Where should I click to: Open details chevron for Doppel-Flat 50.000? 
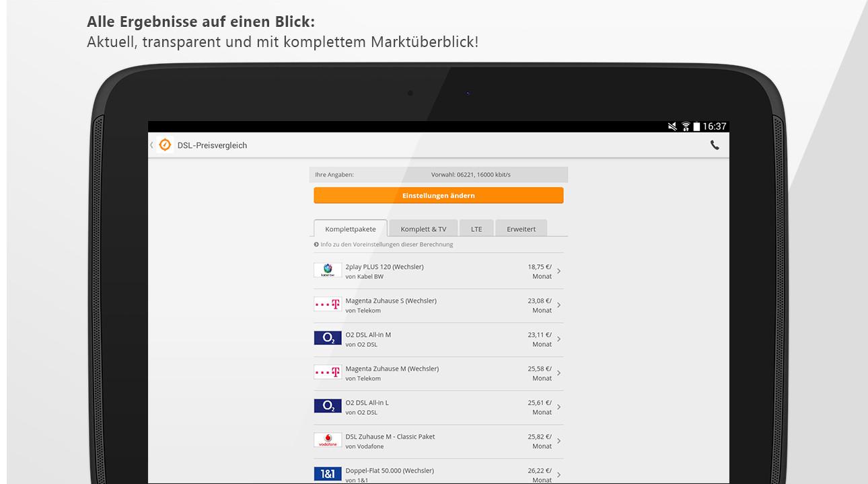click(x=559, y=475)
